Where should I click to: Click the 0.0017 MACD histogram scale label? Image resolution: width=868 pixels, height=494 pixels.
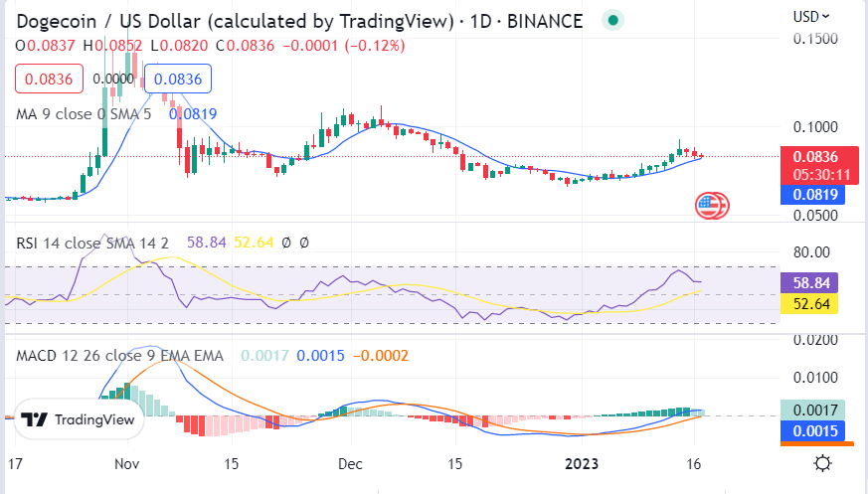(x=812, y=410)
